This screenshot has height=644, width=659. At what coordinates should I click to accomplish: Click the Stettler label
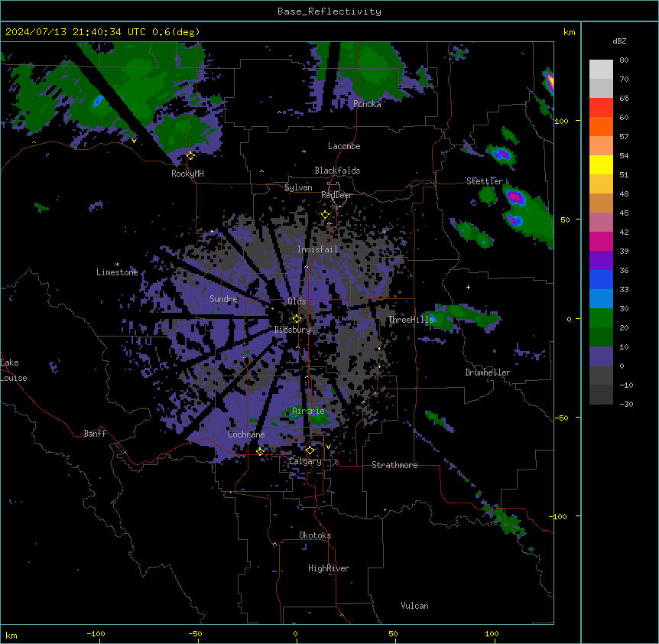(x=485, y=181)
